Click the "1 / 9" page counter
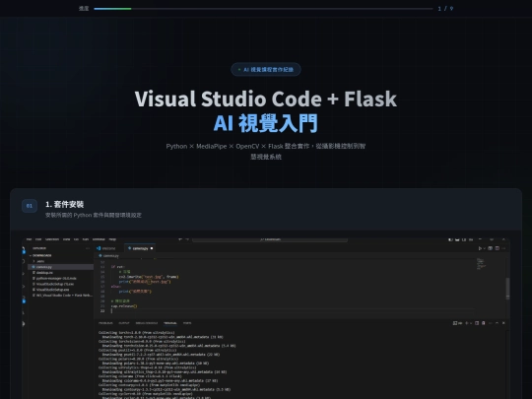Image resolution: width=532 pixels, height=399 pixels. click(445, 9)
